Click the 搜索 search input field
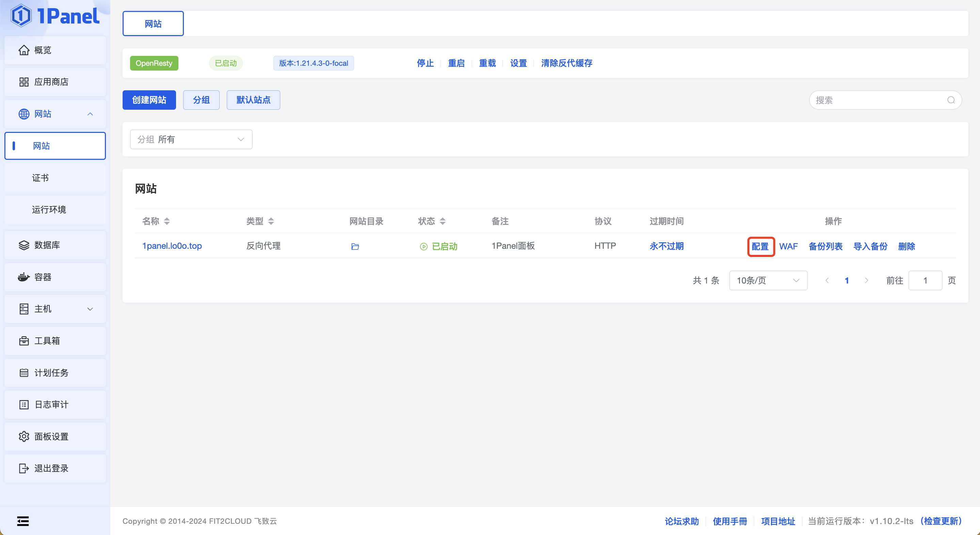Viewport: 980px width, 535px height. click(885, 100)
